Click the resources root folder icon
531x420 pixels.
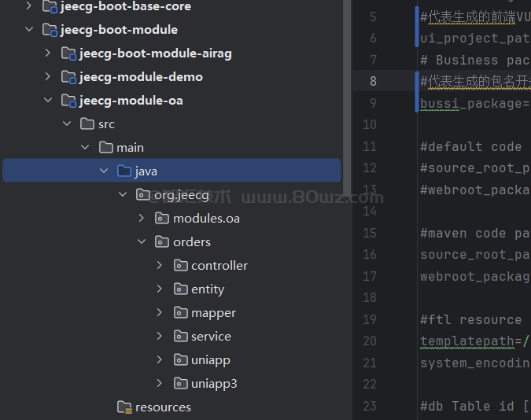pyautogui.click(x=124, y=407)
